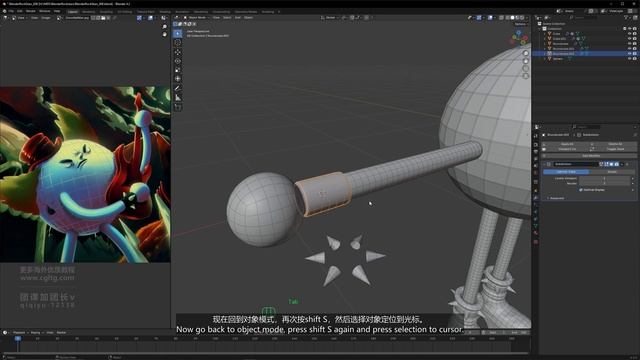Select the Move tool in viewport toolbar
640x360 pixels.
(x=178, y=52)
